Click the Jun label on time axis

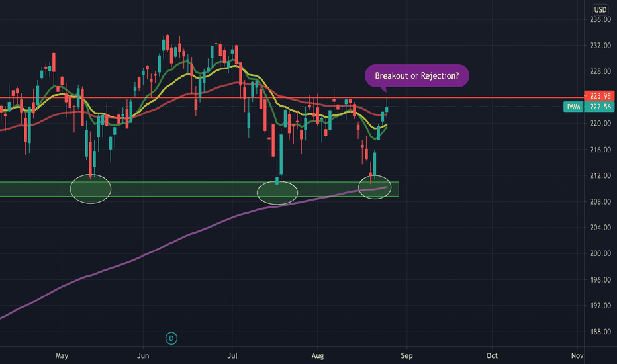[x=143, y=356]
